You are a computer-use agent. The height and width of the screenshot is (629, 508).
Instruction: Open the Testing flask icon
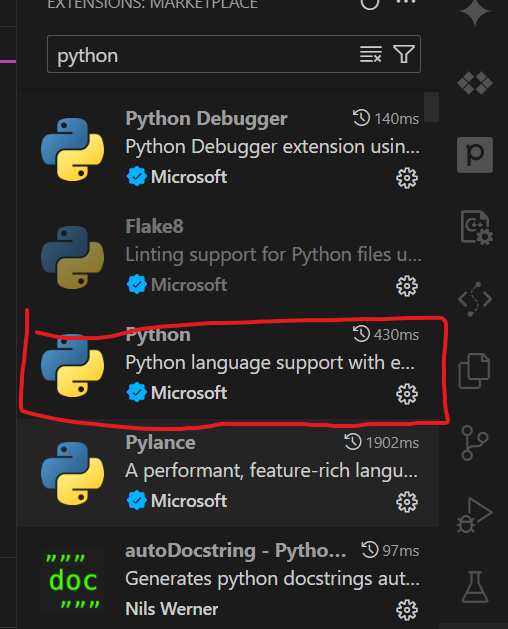[x=475, y=587]
